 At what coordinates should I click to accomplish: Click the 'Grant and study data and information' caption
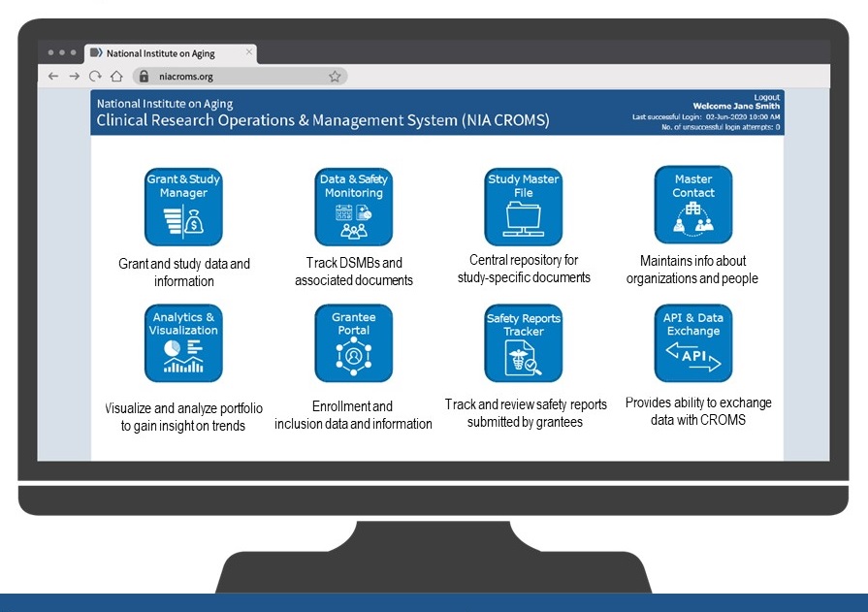(x=183, y=273)
